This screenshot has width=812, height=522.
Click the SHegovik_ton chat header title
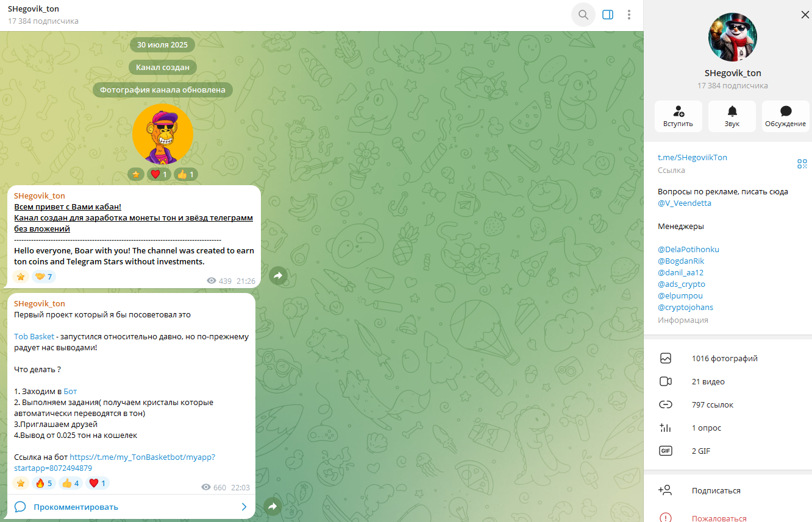[x=34, y=9]
